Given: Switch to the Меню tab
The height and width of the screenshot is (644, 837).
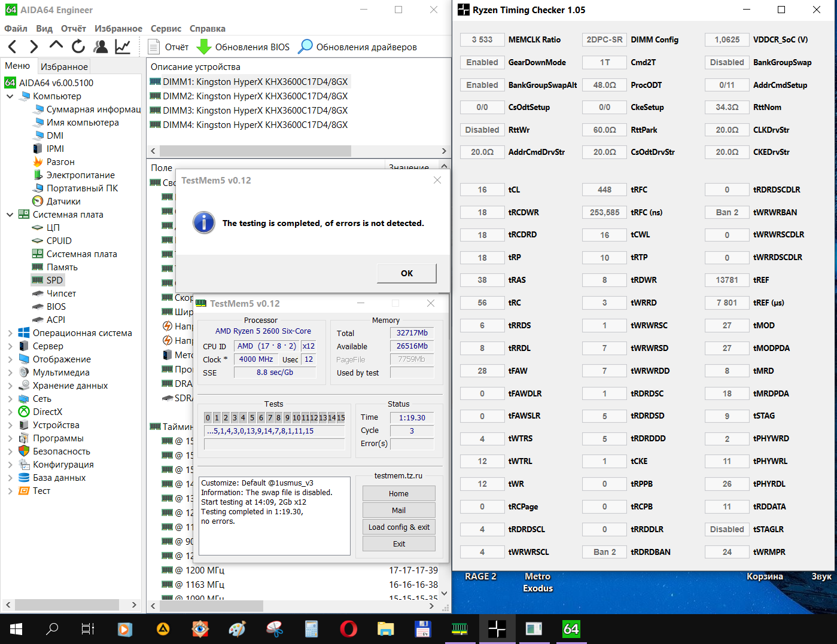Looking at the screenshot, I should 17,66.
